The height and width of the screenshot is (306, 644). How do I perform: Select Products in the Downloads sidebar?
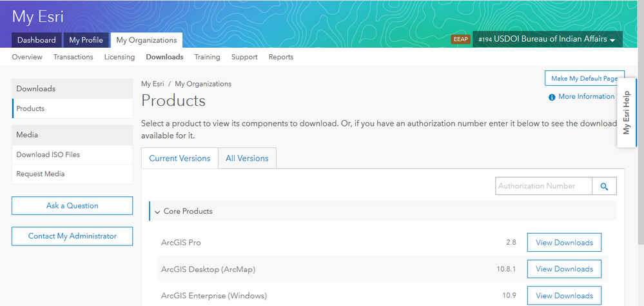click(x=72, y=108)
